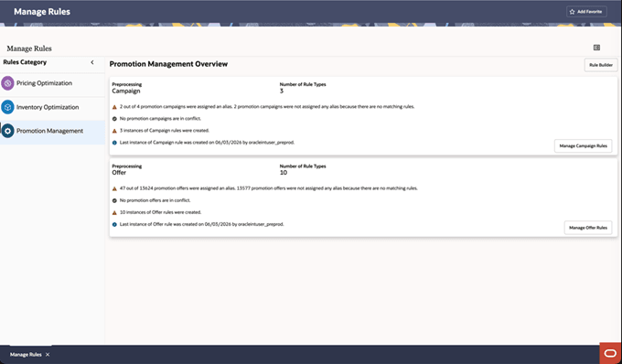The image size is (622, 364).
Task: Click text '3 instances of Campaign rules were created'
Action: point(165,131)
